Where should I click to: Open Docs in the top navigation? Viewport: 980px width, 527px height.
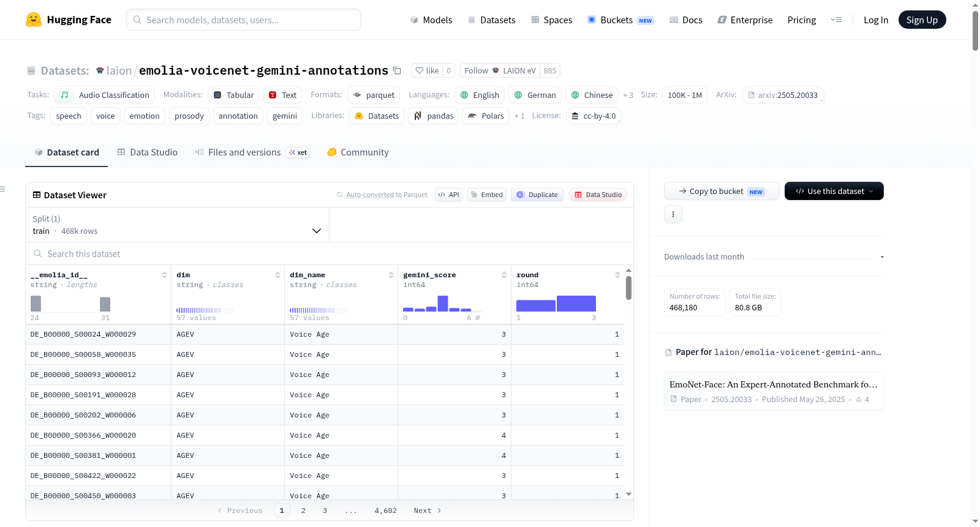(x=686, y=20)
